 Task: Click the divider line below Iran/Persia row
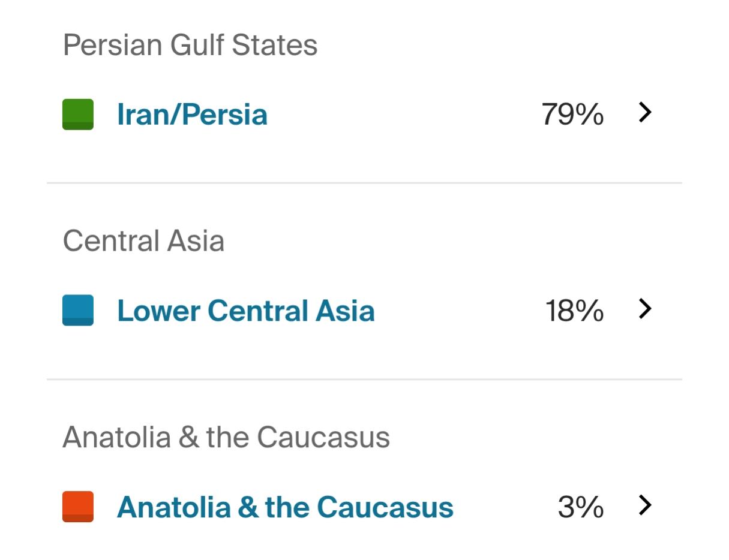click(x=364, y=183)
